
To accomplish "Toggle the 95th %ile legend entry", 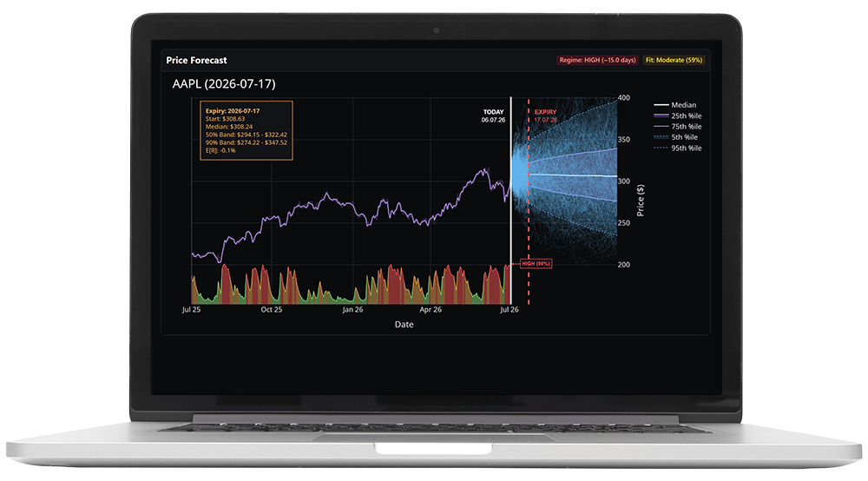I will click(678, 148).
